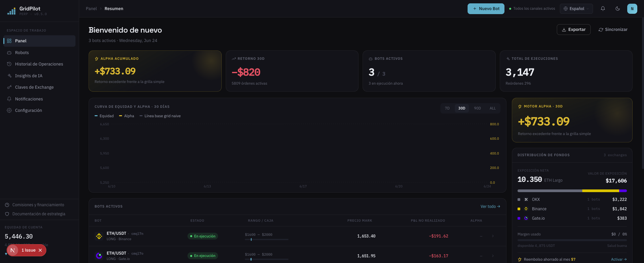Viewport: 644px width, 263px height.
Task: Click the GridPilot logo icon
Action: 11,11
